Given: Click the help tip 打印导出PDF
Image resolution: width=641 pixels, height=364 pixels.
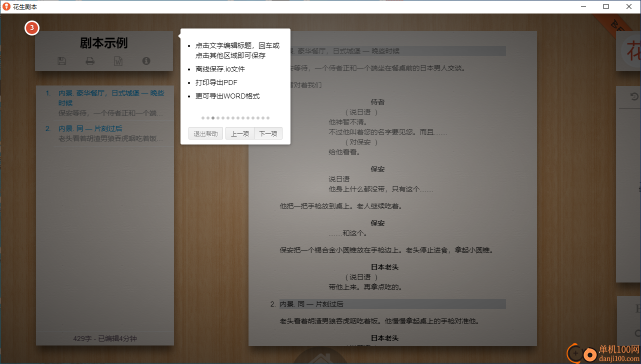Looking at the screenshot, I should (216, 82).
